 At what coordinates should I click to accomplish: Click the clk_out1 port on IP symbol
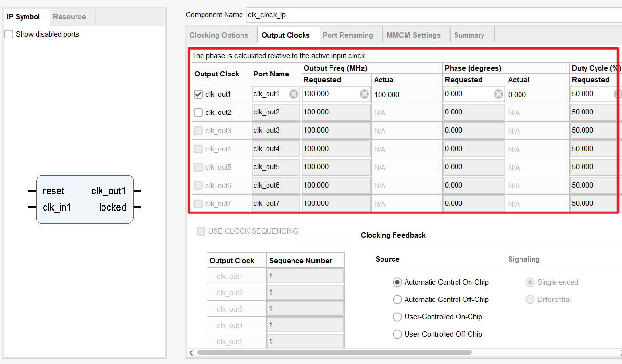(x=109, y=191)
